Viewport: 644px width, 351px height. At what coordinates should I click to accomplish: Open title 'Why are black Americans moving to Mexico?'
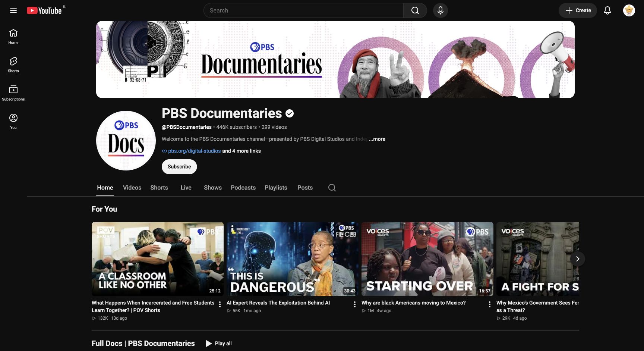(x=414, y=303)
